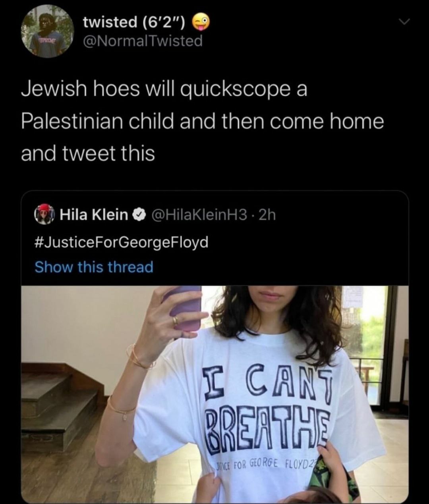Open the tweet options chevron menu
429x504 pixels.
pyautogui.click(x=404, y=23)
